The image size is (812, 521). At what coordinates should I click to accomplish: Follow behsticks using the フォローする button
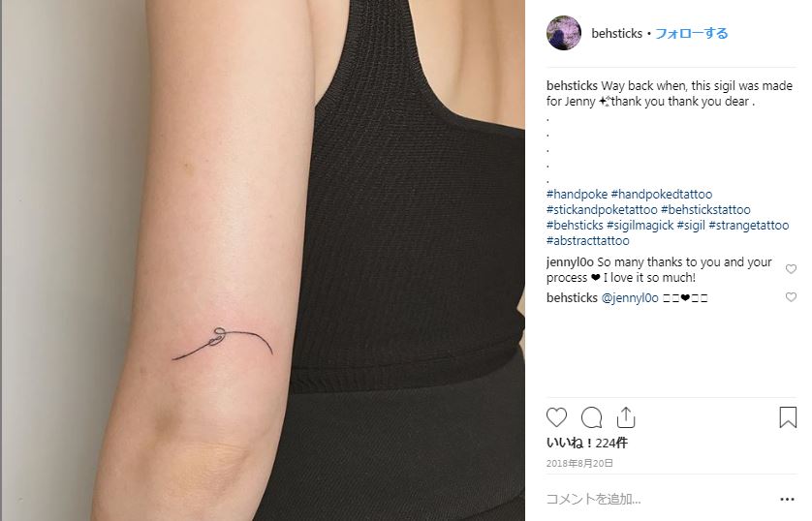click(691, 34)
